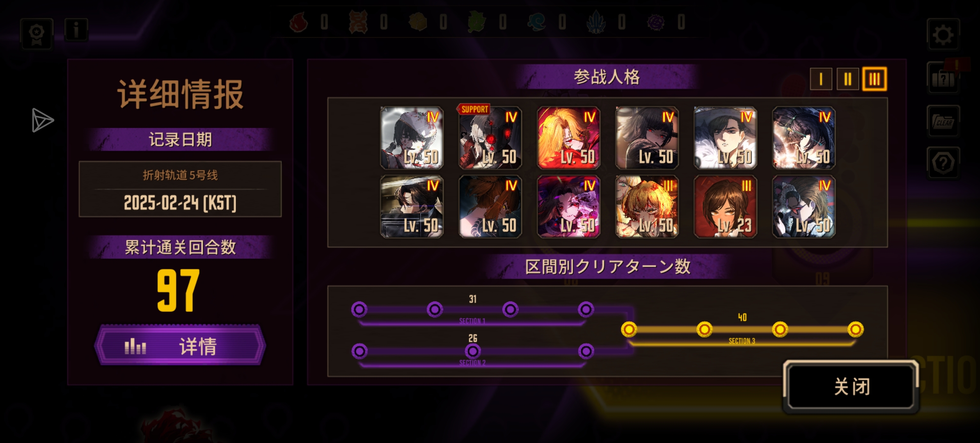The height and width of the screenshot is (443, 980).
Task: Open the mystery gift box icon with alert
Action: [943, 78]
